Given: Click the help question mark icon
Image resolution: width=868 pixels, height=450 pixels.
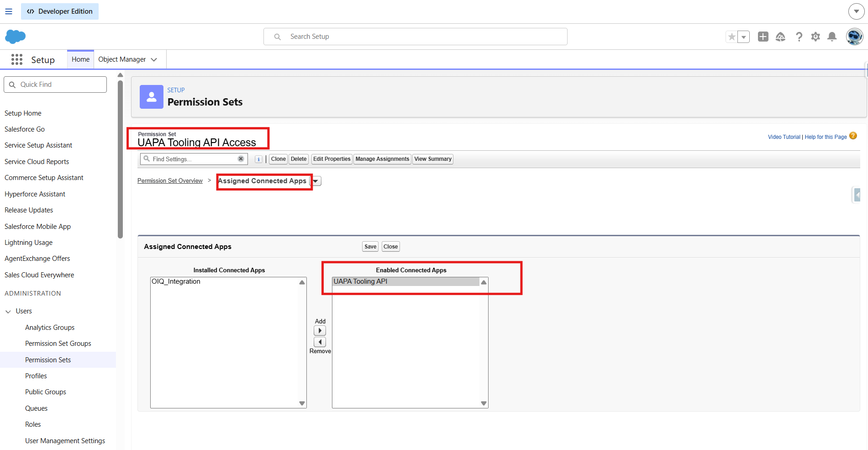Looking at the screenshot, I should 799,37.
